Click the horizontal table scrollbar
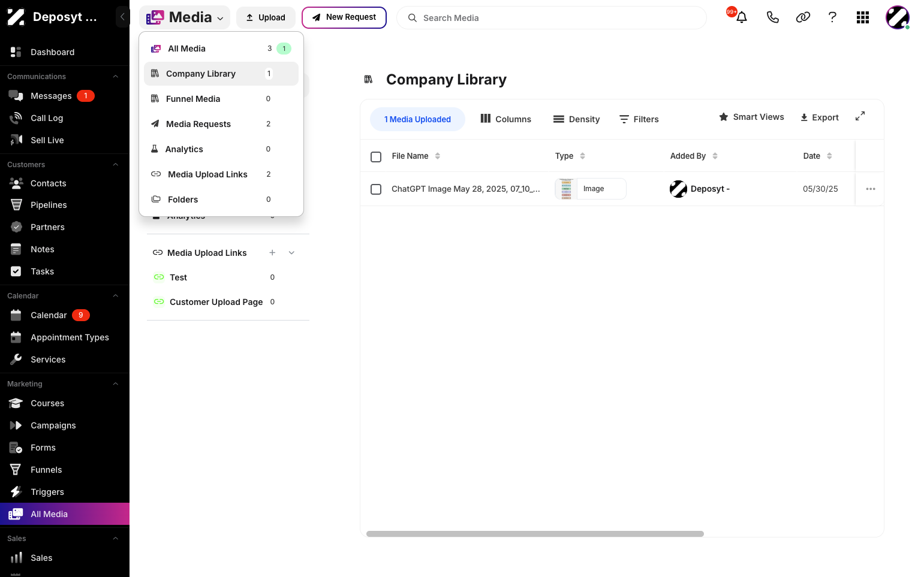This screenshot has width=924, height=577. pos(535,534)
